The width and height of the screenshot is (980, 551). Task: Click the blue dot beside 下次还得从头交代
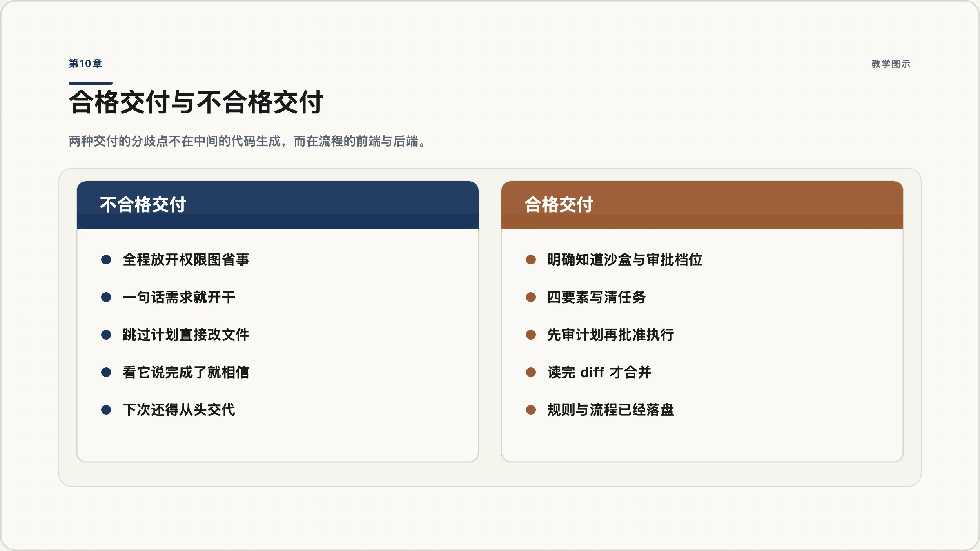pyautogui.click(x=106, y=410)
